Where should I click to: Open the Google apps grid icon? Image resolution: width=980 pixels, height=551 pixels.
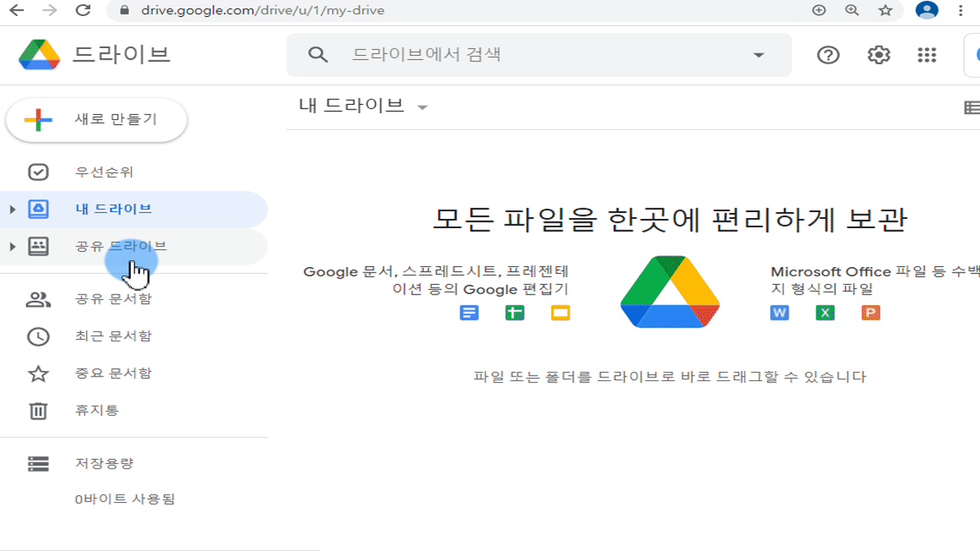926,55
